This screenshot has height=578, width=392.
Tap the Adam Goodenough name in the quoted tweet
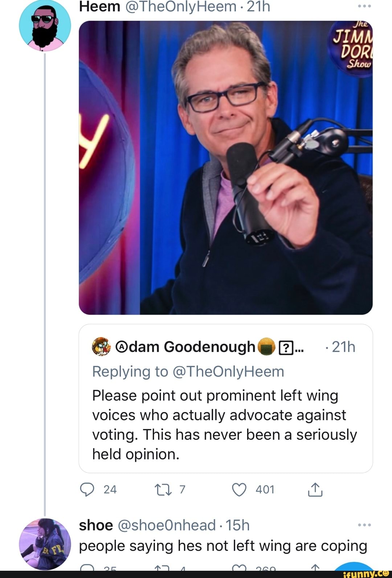(185, 347)
